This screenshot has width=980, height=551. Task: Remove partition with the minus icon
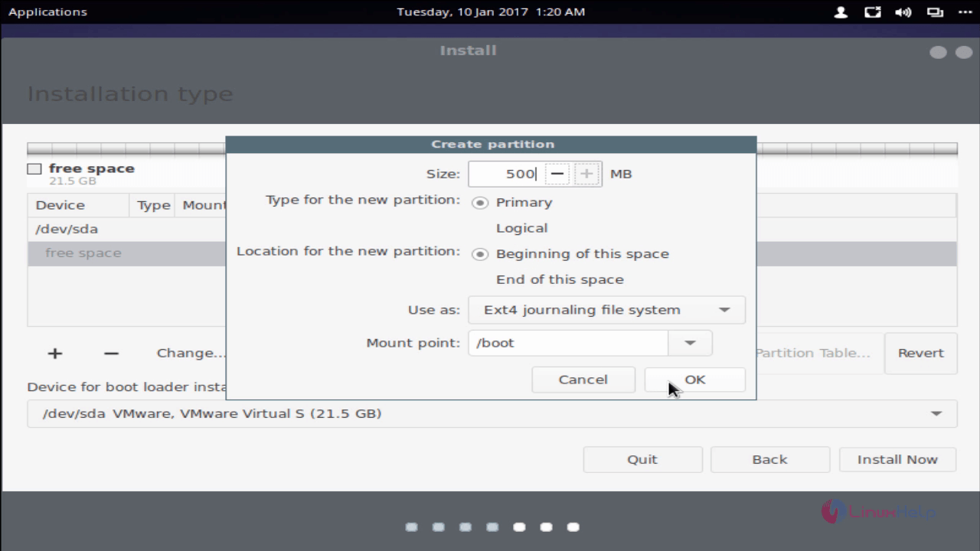point(111,353)
